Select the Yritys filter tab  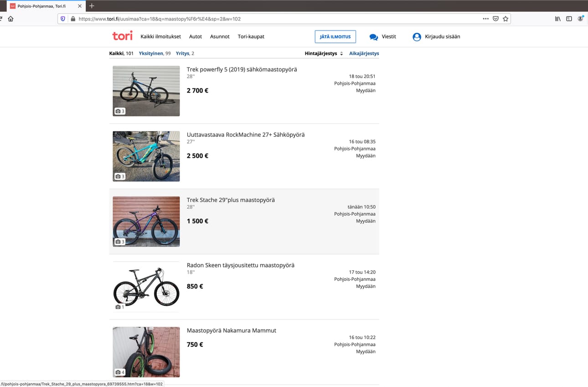[182, 53]
